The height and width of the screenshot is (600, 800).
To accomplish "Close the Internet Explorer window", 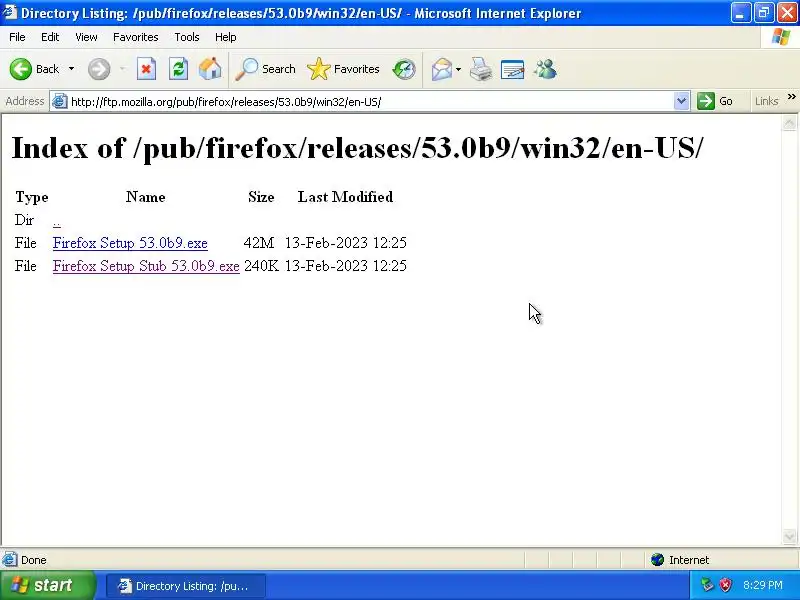I will click(787, 13).
